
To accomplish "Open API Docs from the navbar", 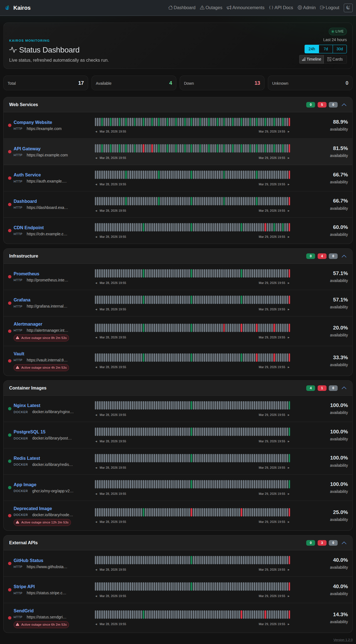I will tap(281, 8).
